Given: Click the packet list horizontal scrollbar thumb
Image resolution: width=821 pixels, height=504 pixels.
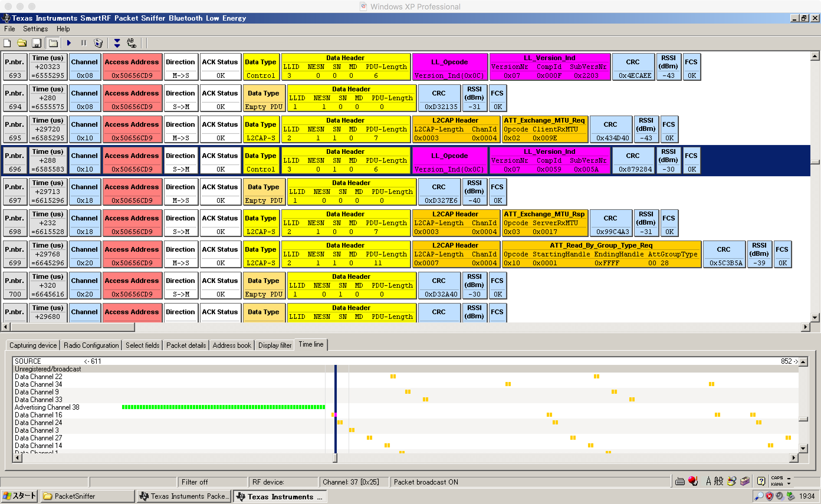Looking at the screenshot, I should pos(73,327).
